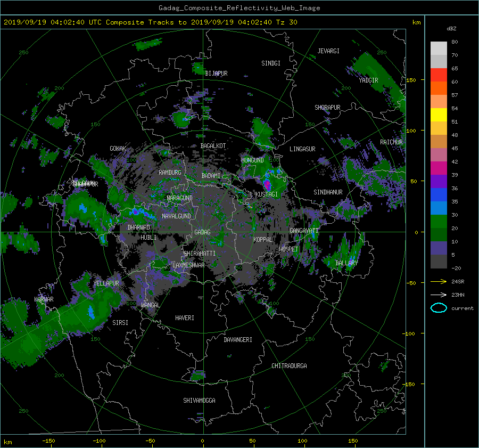This screenshot has height=448, width=479.
Task: Click the yellow 24SR arrow legend icon
Action: pyautogui.click(x=439, y=281)
